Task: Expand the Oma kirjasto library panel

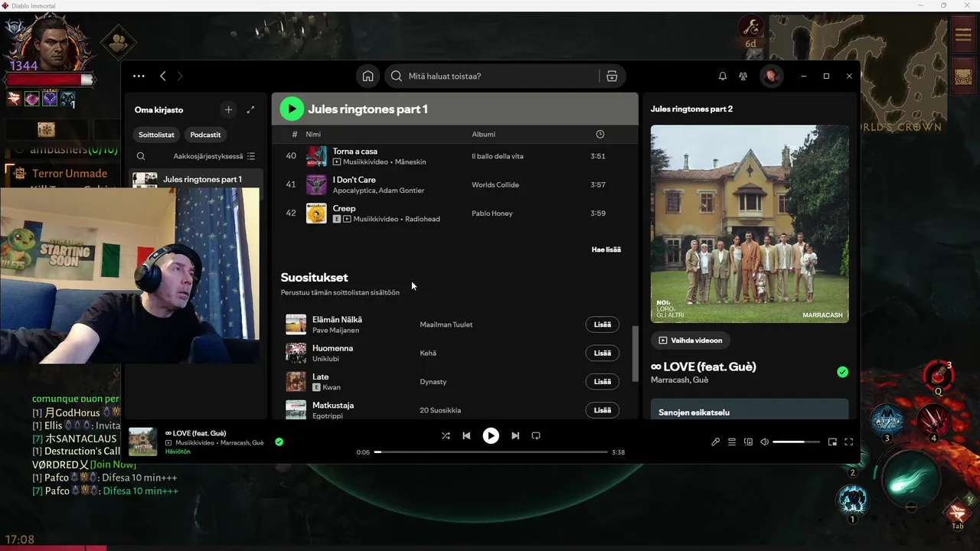Action: pyautogui.click(x=250, y=109)
